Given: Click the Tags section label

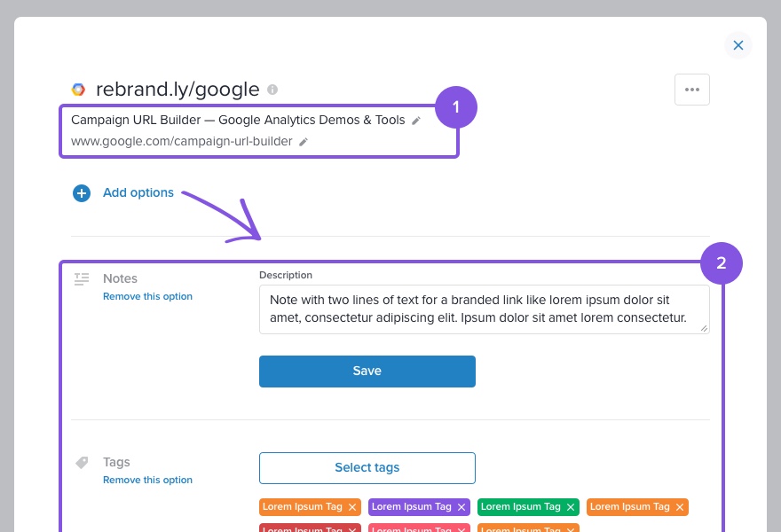Looking at the screenshot, I should tap(116, 462).
